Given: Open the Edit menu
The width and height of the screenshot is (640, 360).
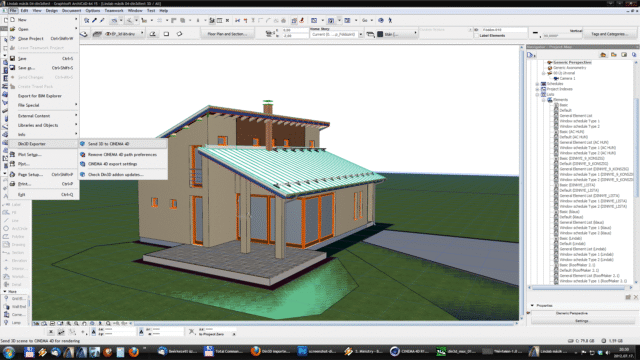Looking at the screenshot, I should tap(24, 11).
